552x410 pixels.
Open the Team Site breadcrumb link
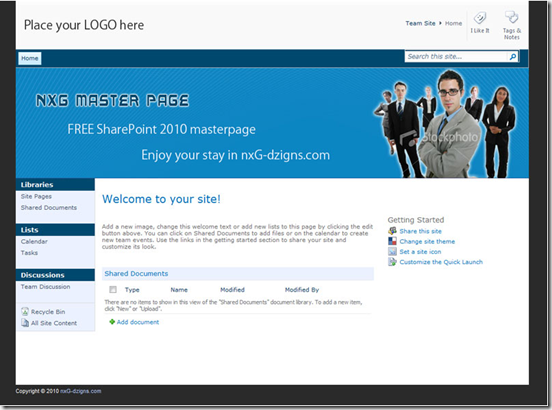click(x=420, y=23)
